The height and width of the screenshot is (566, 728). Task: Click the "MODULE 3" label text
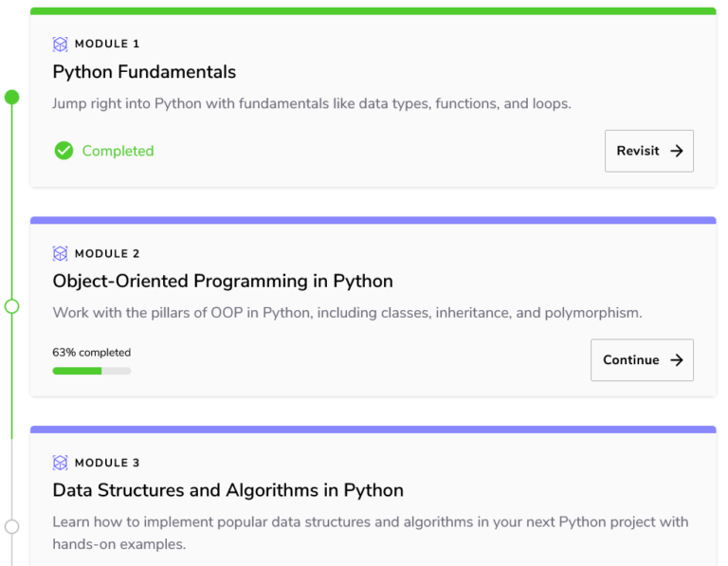point(107,463)
